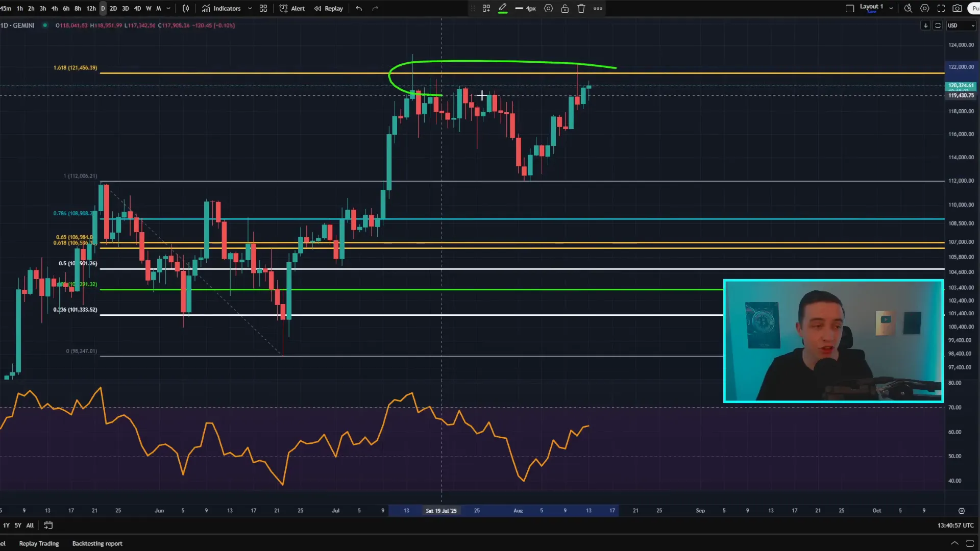Open the USD currency dropdown
The image size is (980, 551).
click(x=961, y=26)
